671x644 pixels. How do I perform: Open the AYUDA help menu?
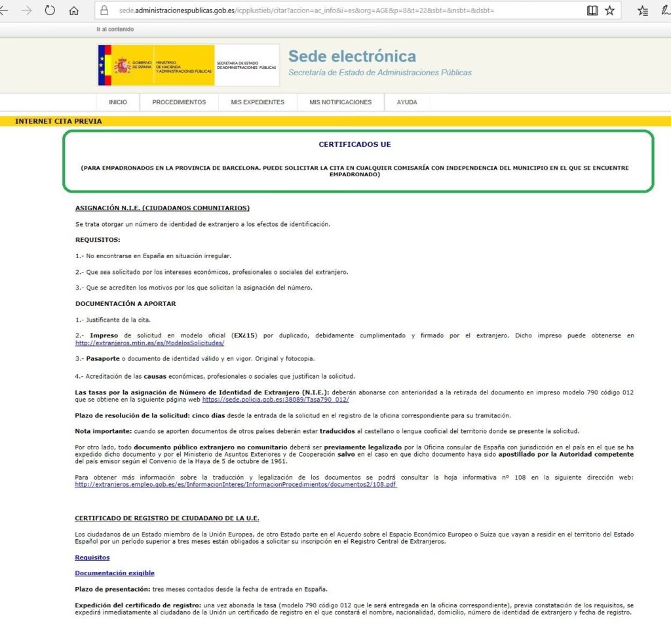click(407, 102)
